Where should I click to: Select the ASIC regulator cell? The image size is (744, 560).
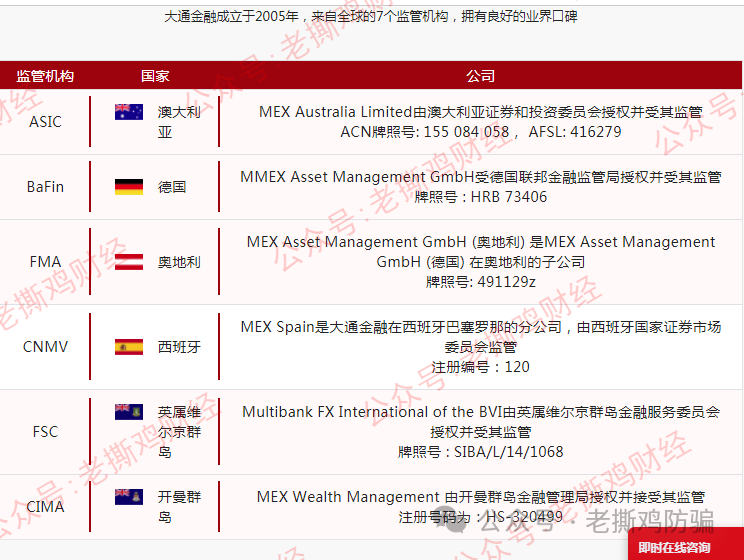[x=45, y=121]
